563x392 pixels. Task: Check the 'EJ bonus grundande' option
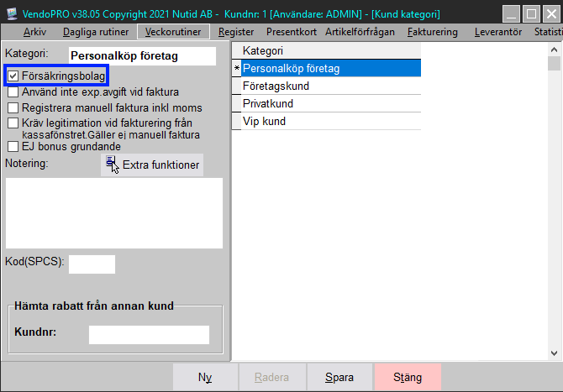coord(13,146)
